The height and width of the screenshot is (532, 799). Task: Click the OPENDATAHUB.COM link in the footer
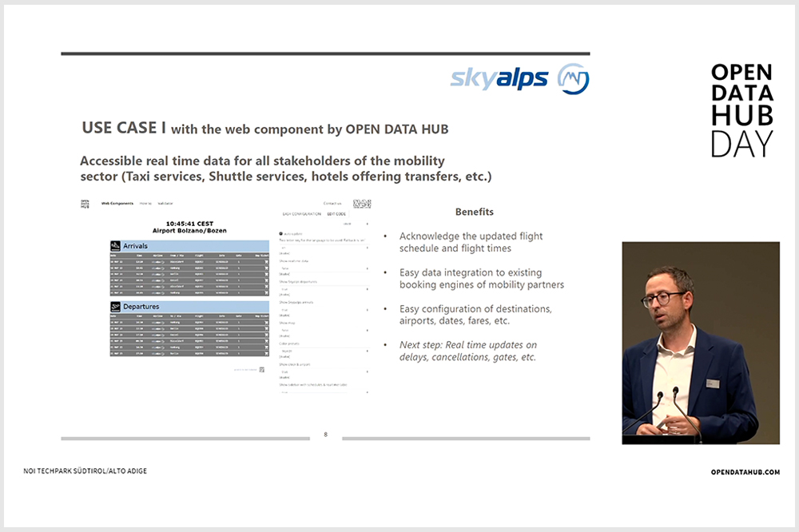click(745, 472)
